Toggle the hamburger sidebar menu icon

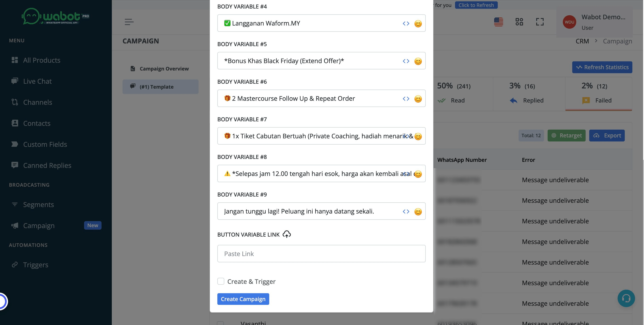click(129, 22)
